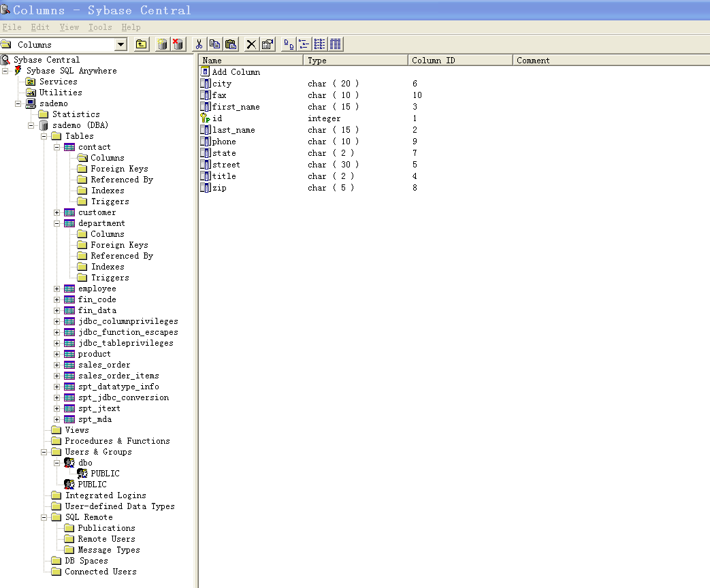Open Properties via the toolbar icon
Viewport: 710px width, 588px height.
(267, 44)
